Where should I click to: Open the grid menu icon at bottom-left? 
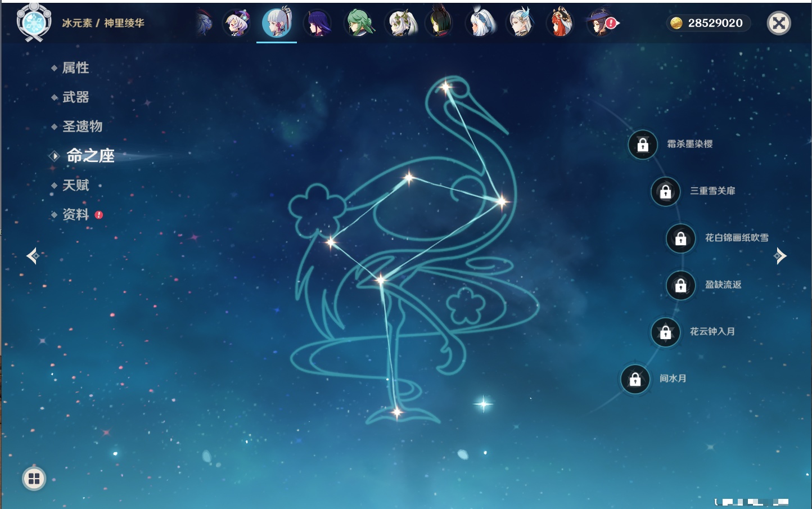[34, 479]
